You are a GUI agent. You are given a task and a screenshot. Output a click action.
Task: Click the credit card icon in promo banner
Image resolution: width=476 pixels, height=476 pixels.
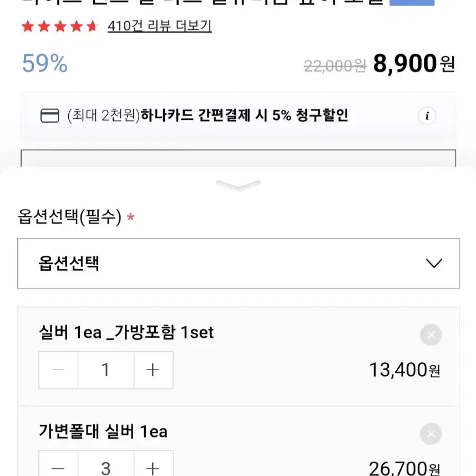pos(50,115)
